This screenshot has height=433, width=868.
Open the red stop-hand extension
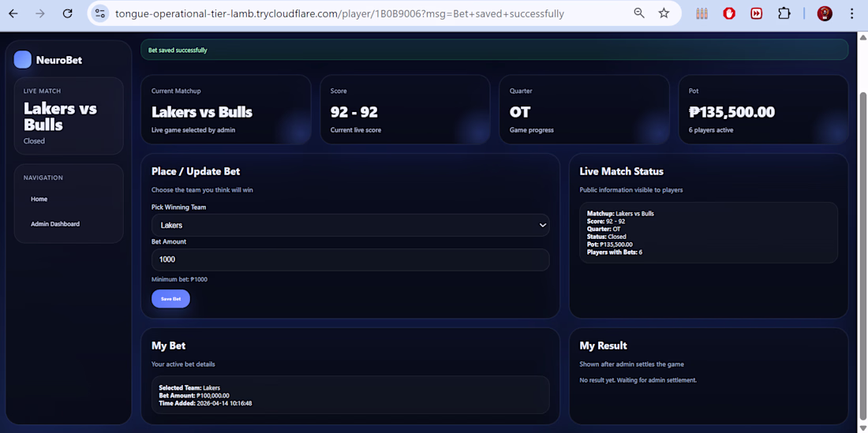(729, 13)
